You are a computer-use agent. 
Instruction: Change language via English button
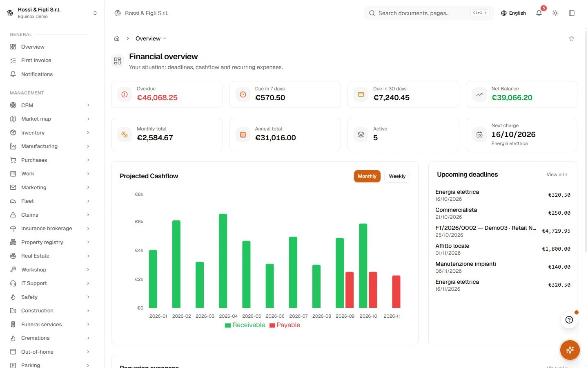[x=513, y=13]
